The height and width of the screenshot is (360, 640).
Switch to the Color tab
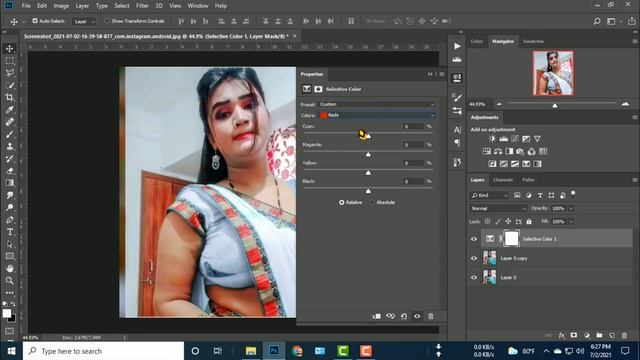(476, 41)
